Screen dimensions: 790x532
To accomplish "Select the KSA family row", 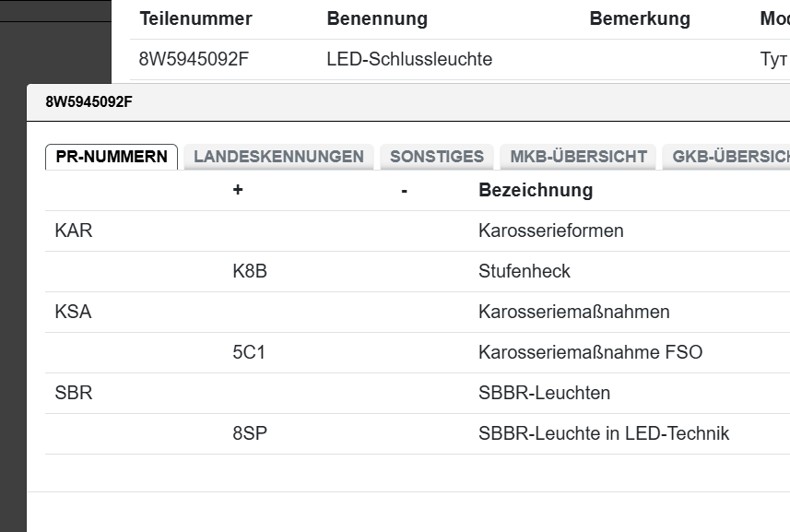I will 74,312.
